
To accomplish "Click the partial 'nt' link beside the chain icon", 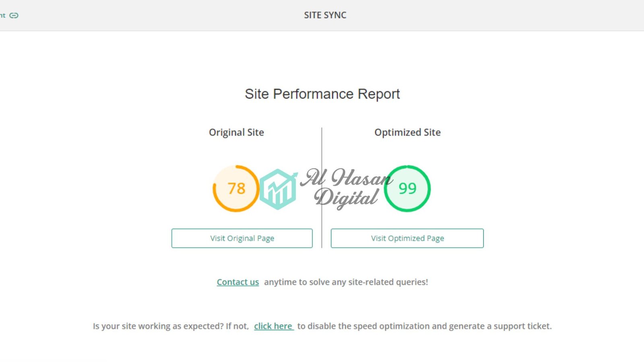I will (x=3, y=15).
